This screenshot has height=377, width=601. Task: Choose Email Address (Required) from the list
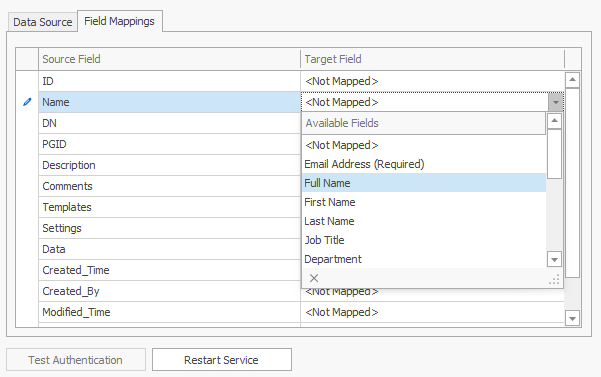click(424, 164)
